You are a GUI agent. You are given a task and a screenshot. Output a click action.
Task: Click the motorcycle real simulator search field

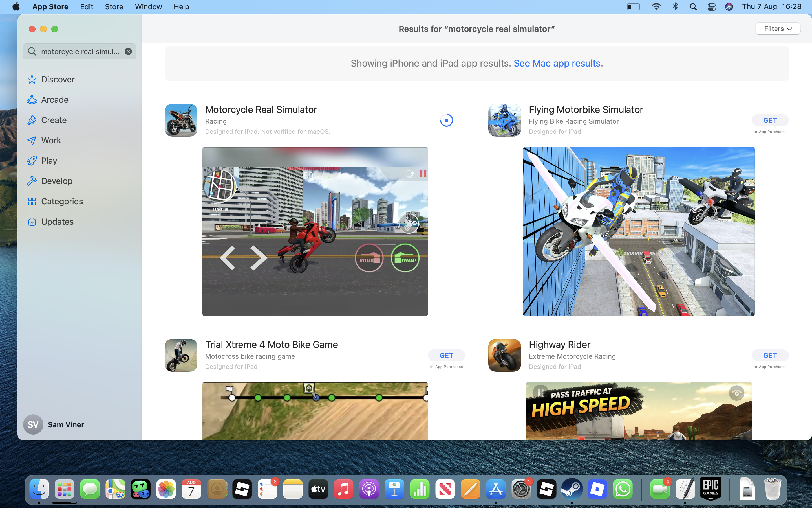click(x=80, y=51)
